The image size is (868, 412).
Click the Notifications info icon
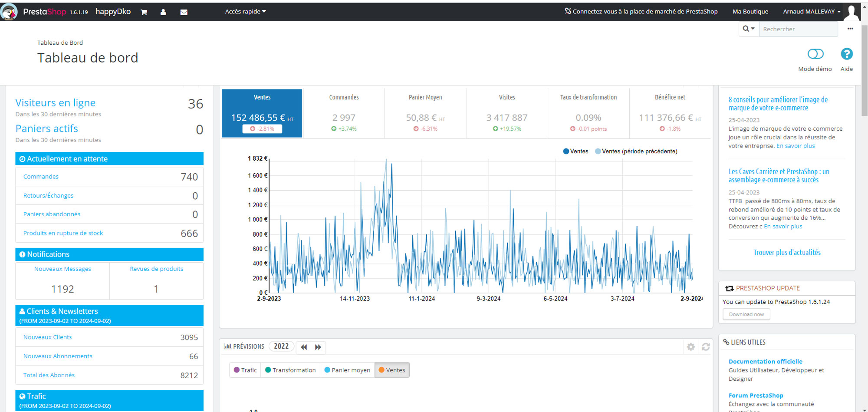point(22,254)
